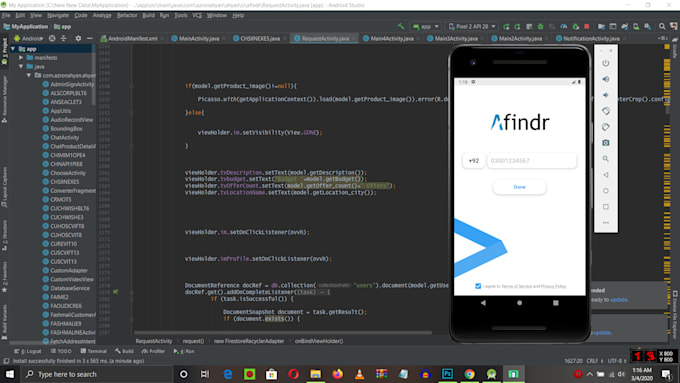Open Firefox from the taskbar
The height and width of the screenshot is (383, 680).
337,374
